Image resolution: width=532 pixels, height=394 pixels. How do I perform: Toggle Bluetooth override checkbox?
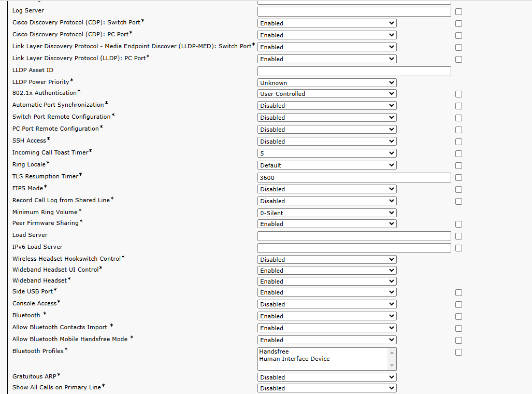click(x=459, y=316)
